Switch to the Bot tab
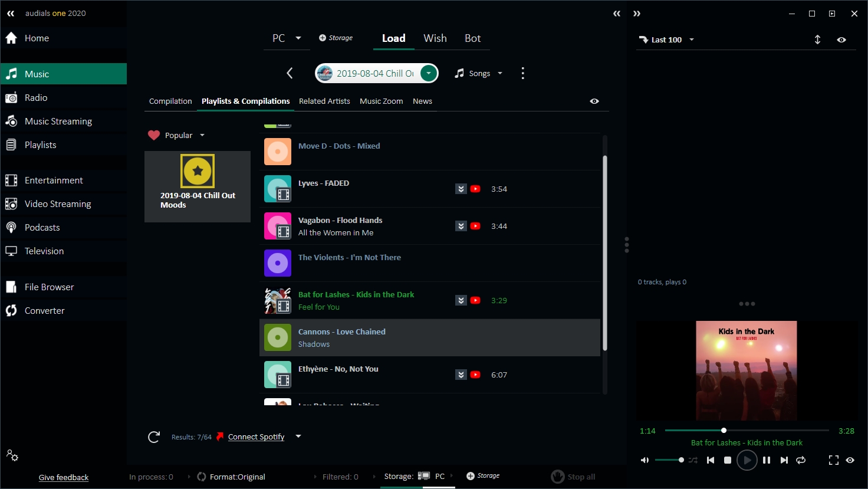 [473, 38]
